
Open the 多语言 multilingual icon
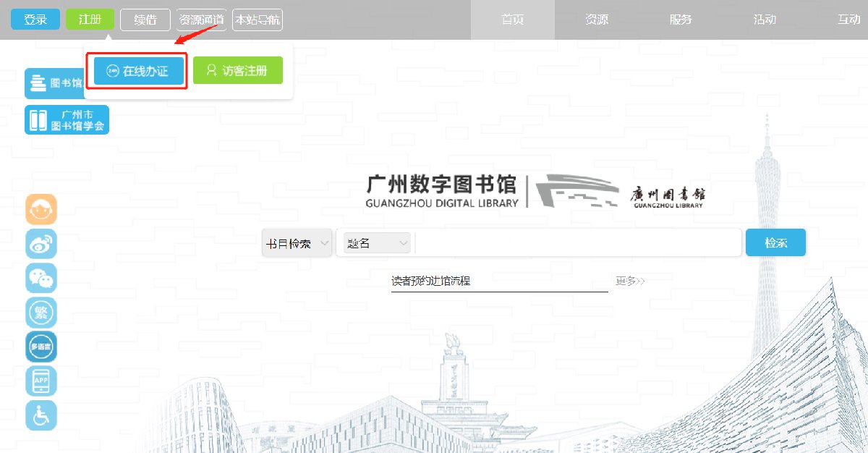(41, 347)
